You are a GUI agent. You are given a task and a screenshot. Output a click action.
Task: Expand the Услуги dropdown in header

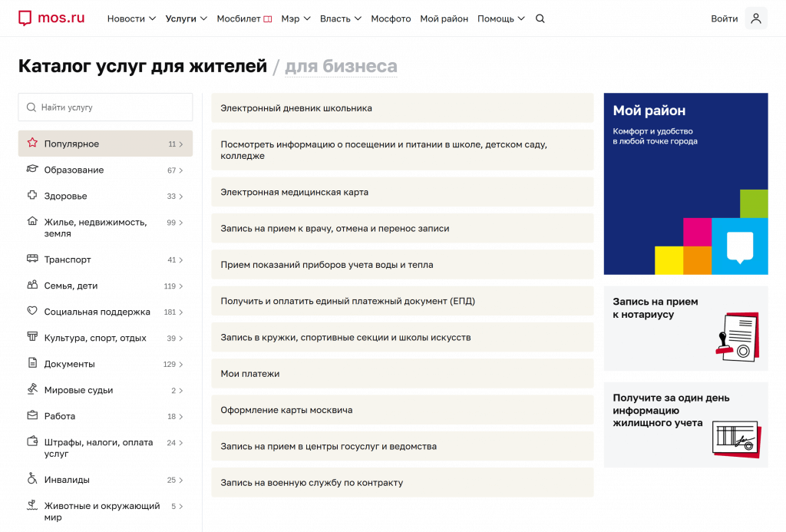pyautogui.click(x=186, y=18)
